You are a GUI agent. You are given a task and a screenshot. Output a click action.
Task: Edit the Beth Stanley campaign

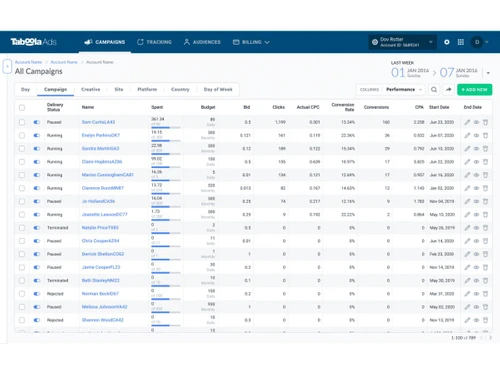467,281
